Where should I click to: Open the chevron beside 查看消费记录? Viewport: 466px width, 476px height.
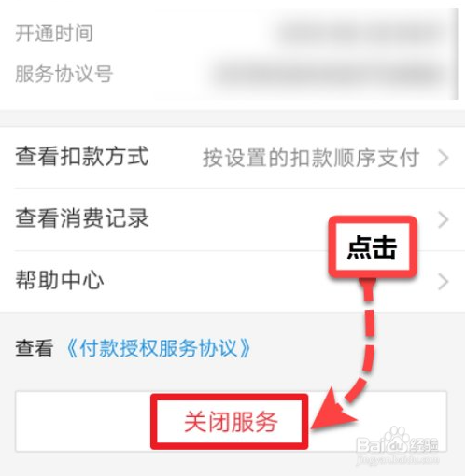click(444, 219)
